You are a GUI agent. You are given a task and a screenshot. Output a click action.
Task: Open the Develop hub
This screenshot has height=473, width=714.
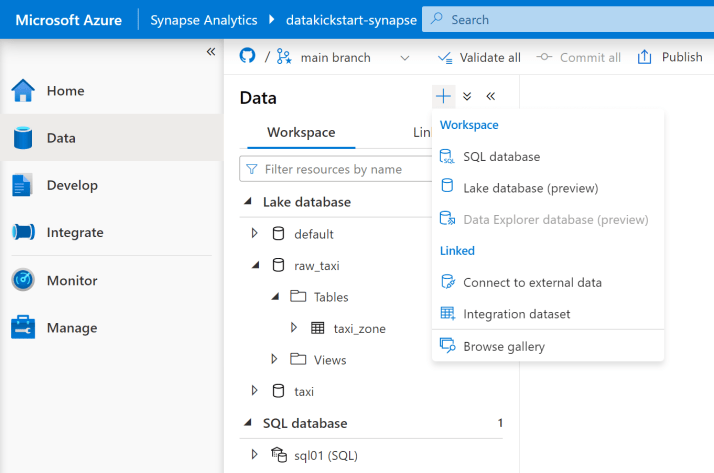pos(72,185)
